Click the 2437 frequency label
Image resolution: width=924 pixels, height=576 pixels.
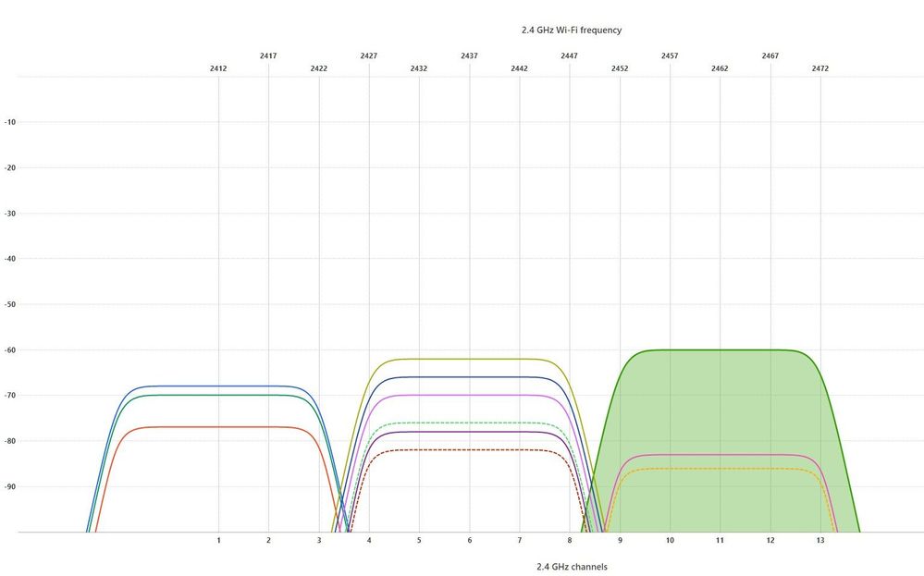click(469, 56)
